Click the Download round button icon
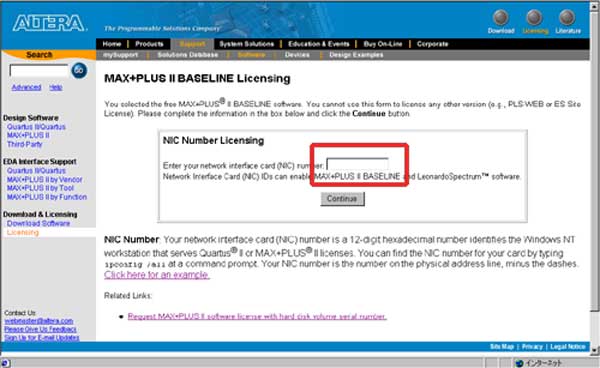 [501, 18]
